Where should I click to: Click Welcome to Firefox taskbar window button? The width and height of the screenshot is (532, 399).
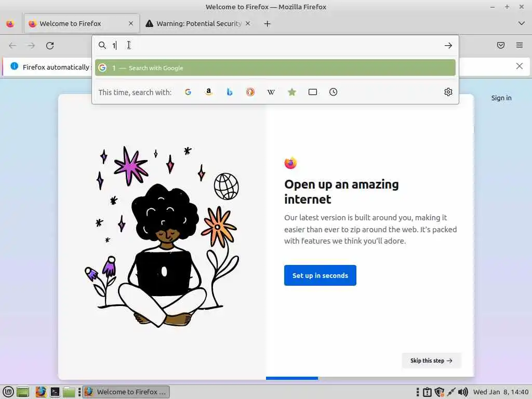coord(126,392)
